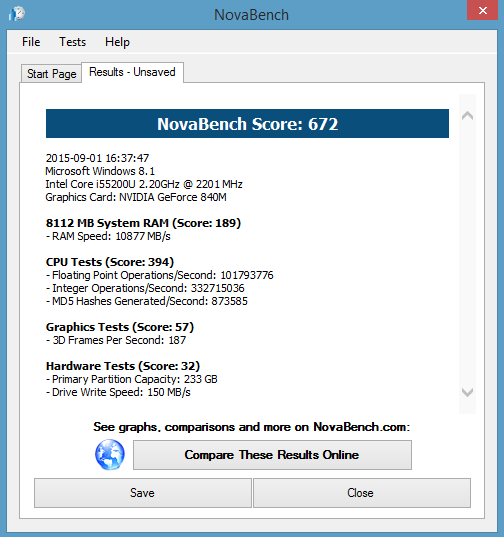Click the Hardware Tests score heading
This screenshot has width=504, height=537.
pos(123,366)
